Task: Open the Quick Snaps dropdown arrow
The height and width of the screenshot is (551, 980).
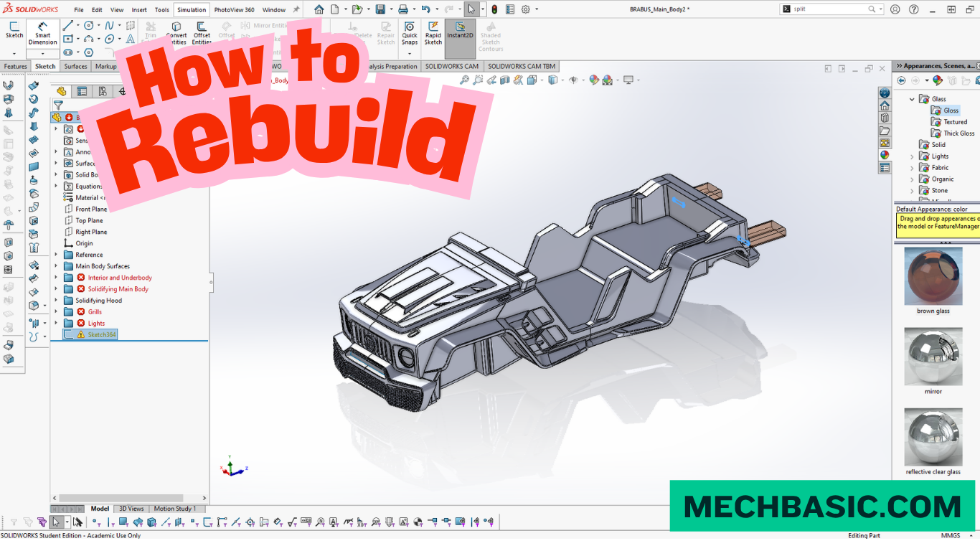Action: 410,53
